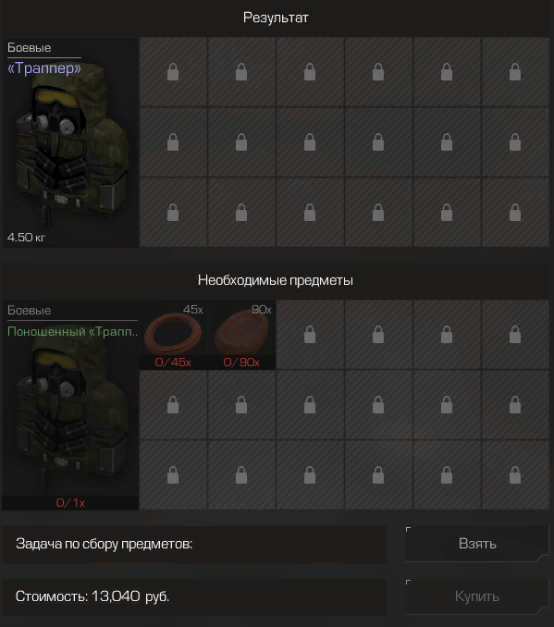554x627 pixels.
Task: Click the Стоимость: 13,040 руб. field
Action: 194,597
